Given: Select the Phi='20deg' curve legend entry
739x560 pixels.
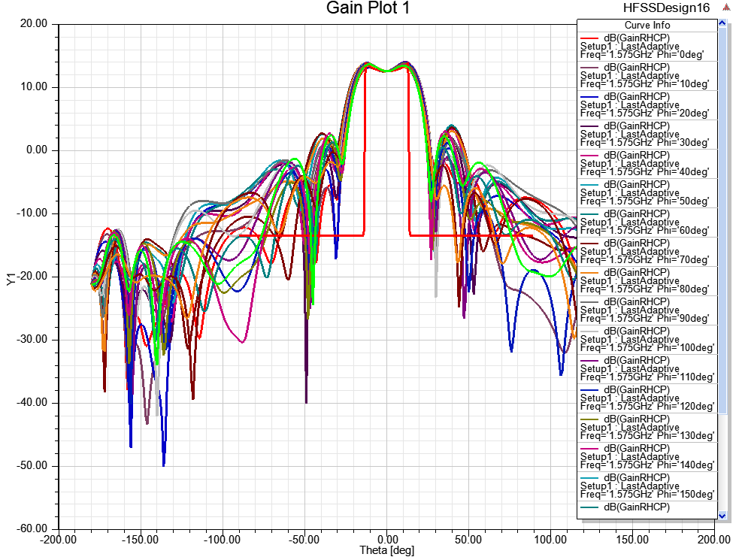Looking at the screenshot, I should (x=647, y=104).
